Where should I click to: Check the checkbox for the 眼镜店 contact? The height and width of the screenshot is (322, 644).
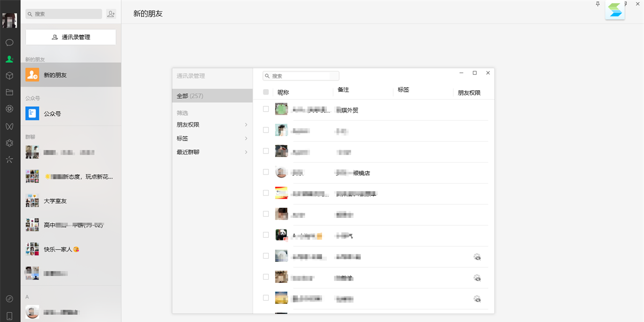266,172
